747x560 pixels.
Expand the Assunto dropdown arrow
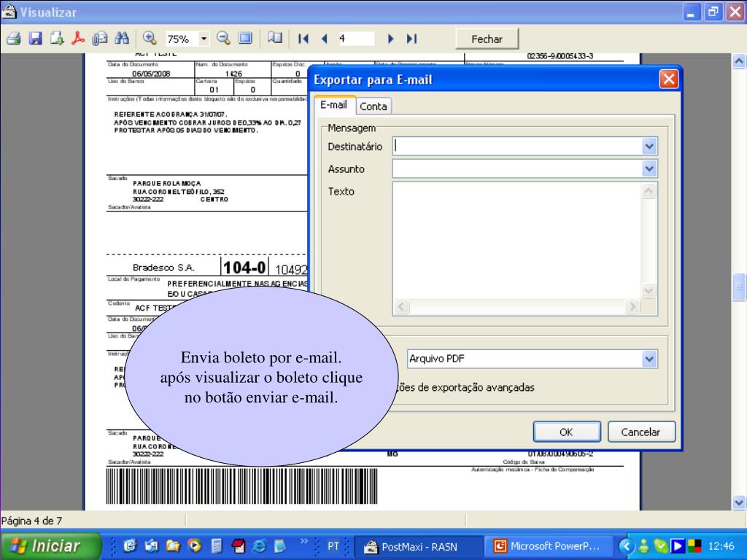pyautogui.click(x=649, y=168)
